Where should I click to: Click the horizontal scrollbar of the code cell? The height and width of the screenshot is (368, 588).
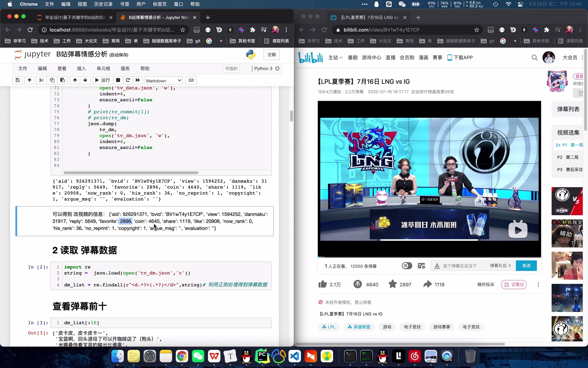coord(131,173)
